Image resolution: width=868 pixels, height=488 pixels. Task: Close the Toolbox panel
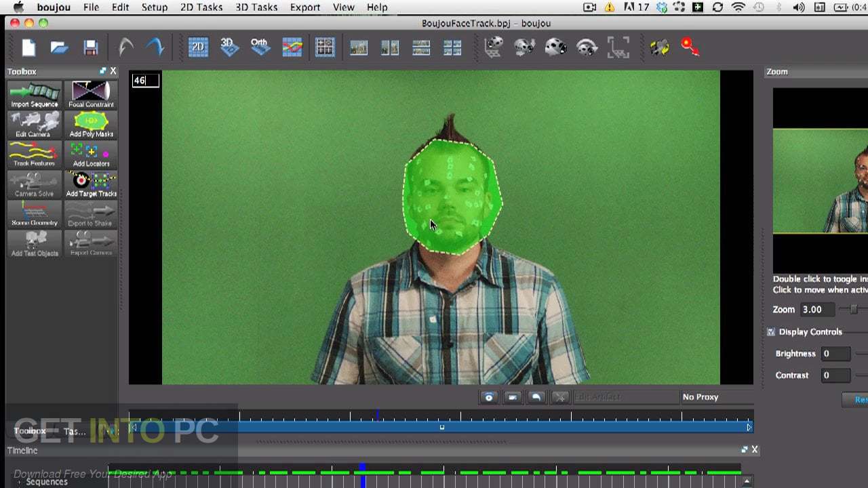pyautogui.click(x=113, y=71)
